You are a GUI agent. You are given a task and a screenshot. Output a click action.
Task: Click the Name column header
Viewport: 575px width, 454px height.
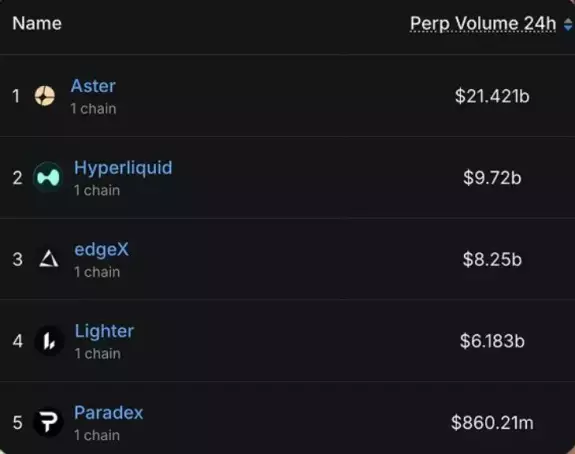[37, 23]
